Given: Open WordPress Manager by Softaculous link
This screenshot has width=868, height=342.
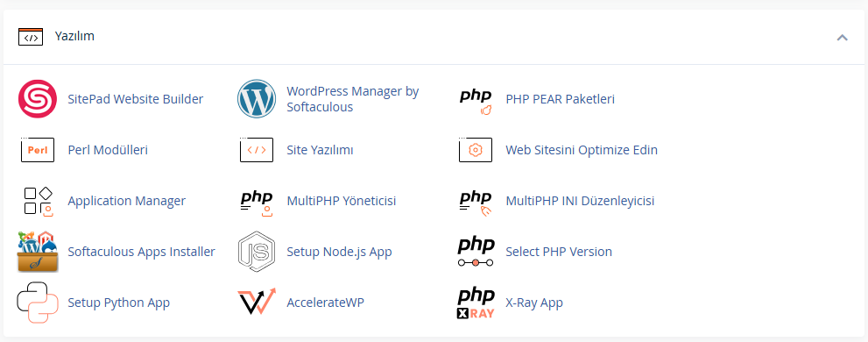Looking at the screenshot, I should coord(353,99).
